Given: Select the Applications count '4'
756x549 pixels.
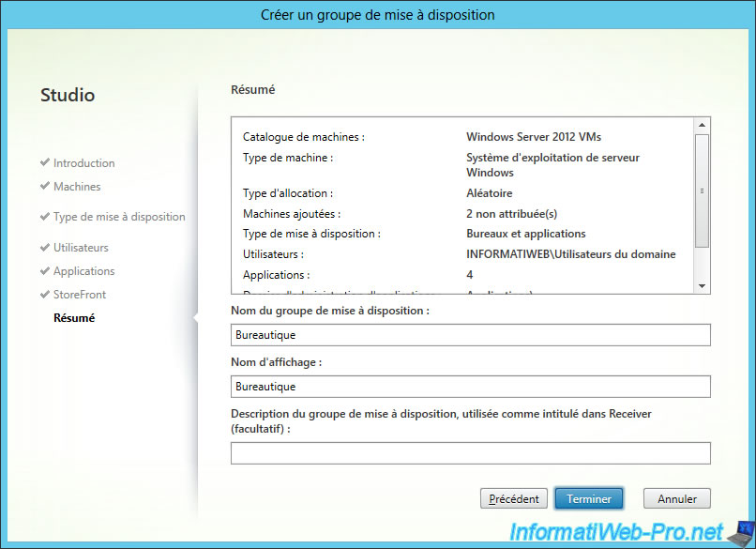Looking at the screenshot, I should click(470, 275).
